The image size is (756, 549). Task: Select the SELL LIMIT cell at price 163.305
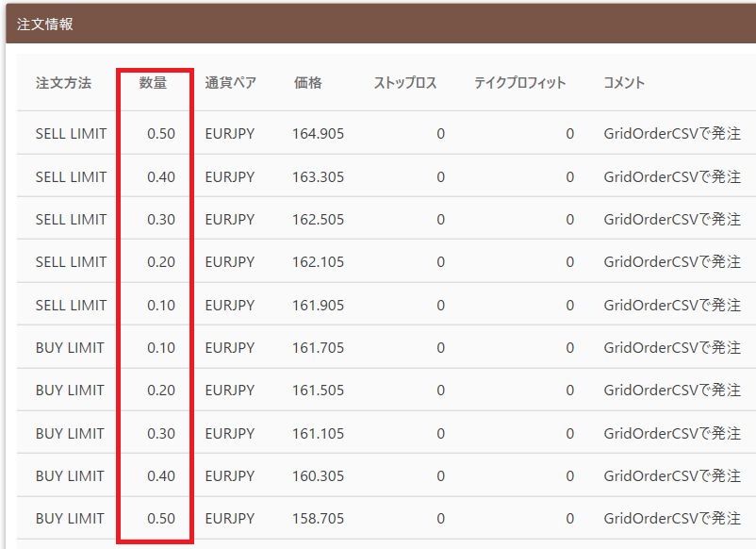point(71,177)
